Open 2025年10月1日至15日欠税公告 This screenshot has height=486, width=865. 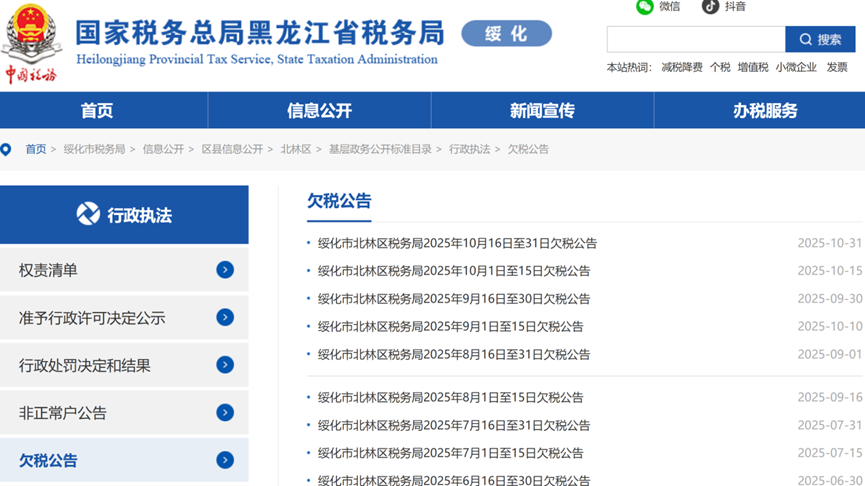pos(454,271)
